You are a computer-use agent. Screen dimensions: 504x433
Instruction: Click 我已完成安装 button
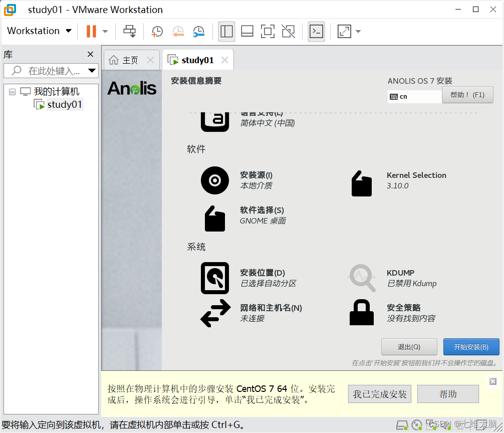pyautogui.click(x=380, y=394)
